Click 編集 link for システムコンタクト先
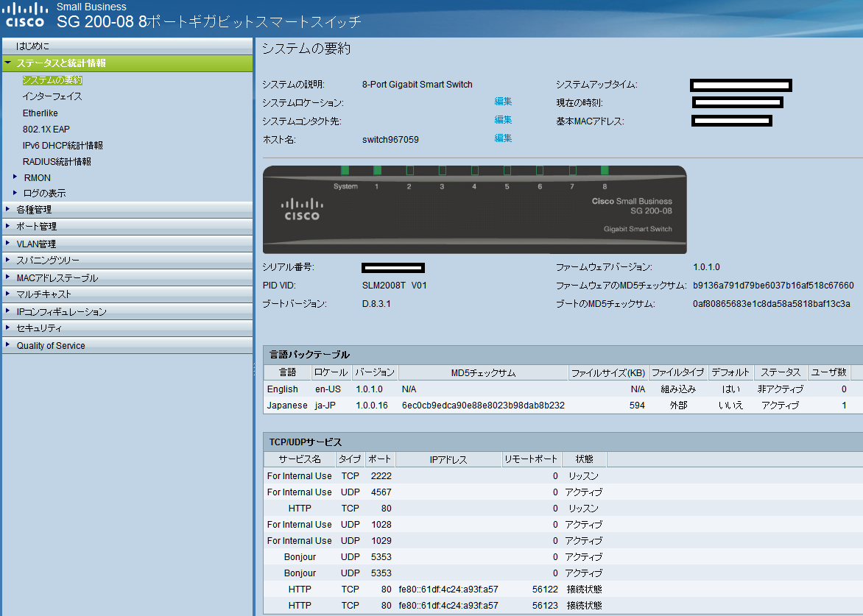 (503, 119)
